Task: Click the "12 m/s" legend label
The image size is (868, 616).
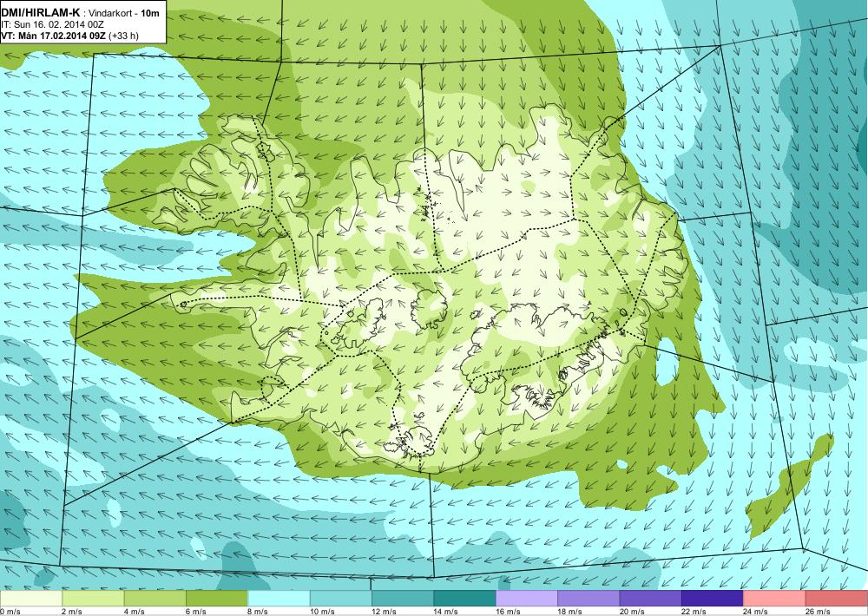Action: click(385, 612)
